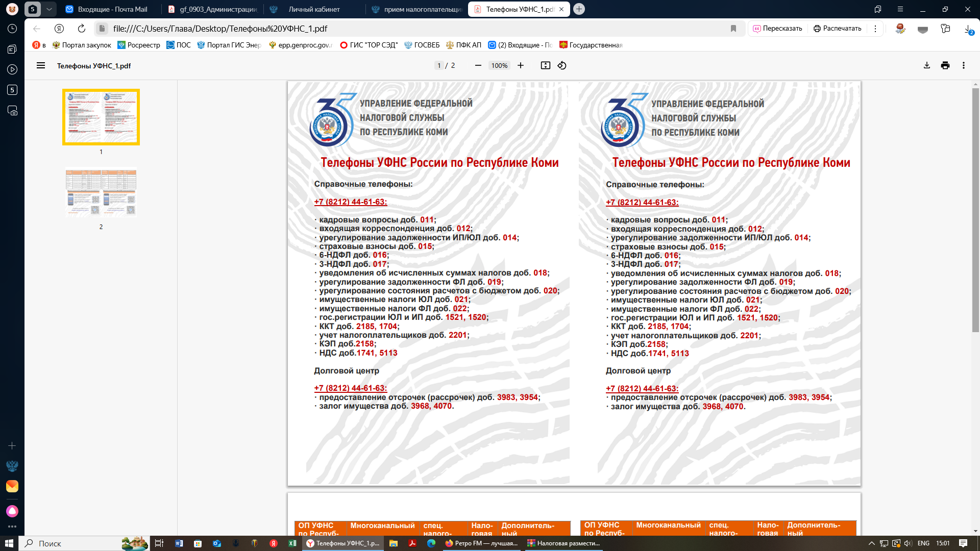Download the PDF using toolbar download icon
Viewport: 980px width, 551px height.
coord(927,65)
